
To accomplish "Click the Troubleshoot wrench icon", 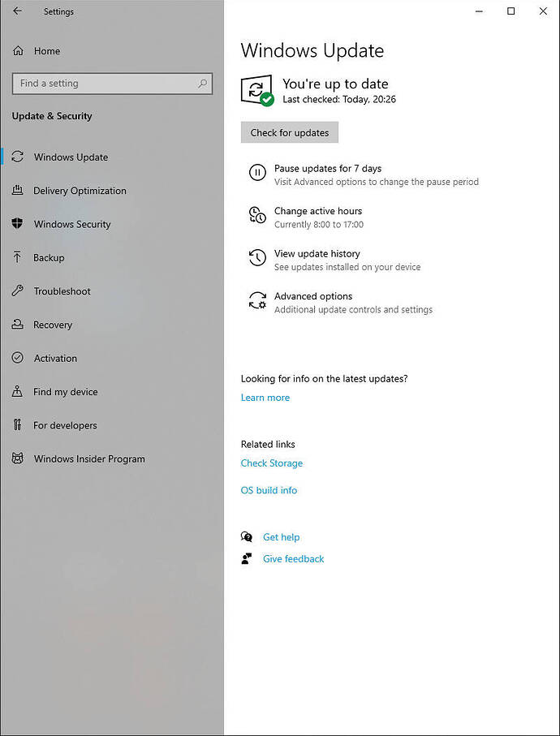I will point(17,291).
